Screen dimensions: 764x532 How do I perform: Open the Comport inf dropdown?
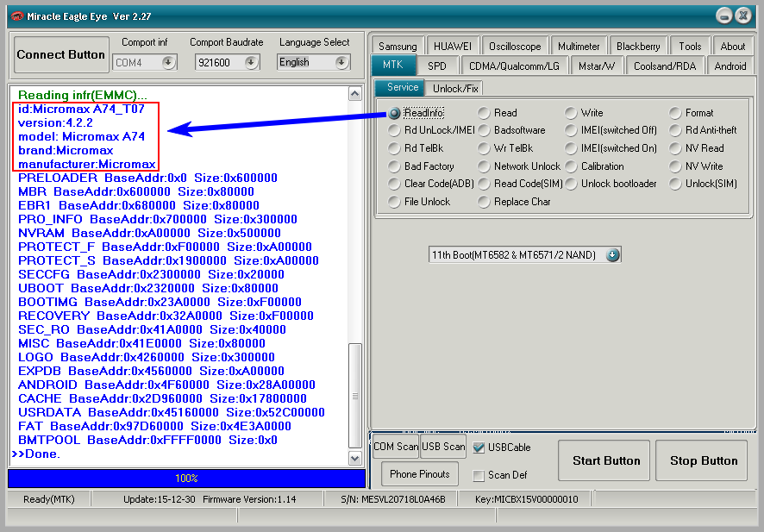(x=169, y=62)
